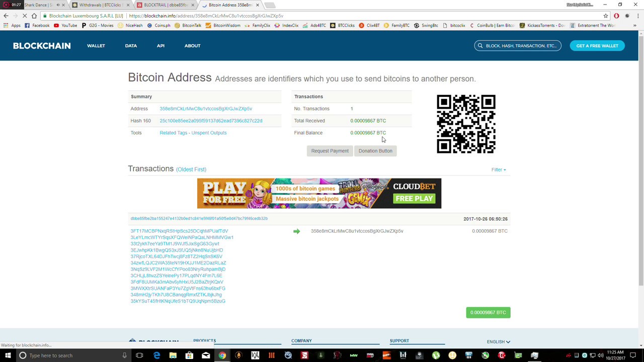This screenshot has height=362, width=644.
Task: Open Microsoft Store from taskbar
Action: tap(189, 355)
